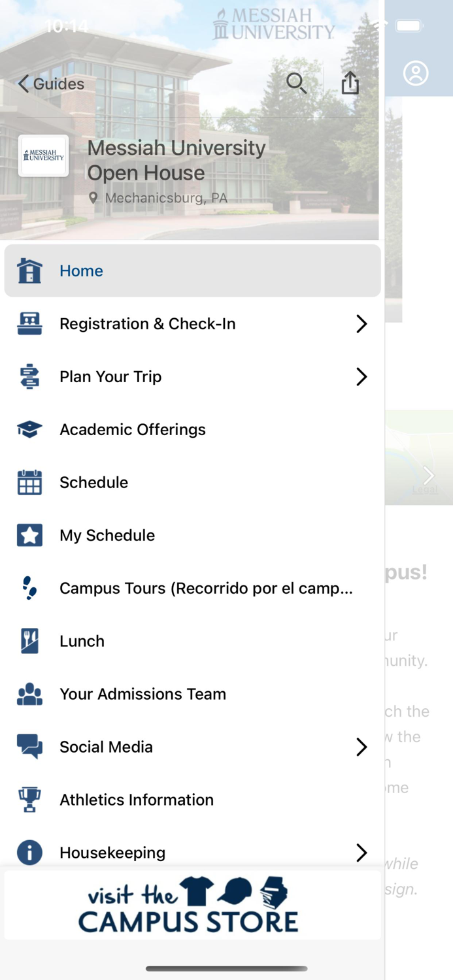
Task: Tap the Lunch fork-and-knife icon
Action: pyautogui.click(x=29, y=641)
